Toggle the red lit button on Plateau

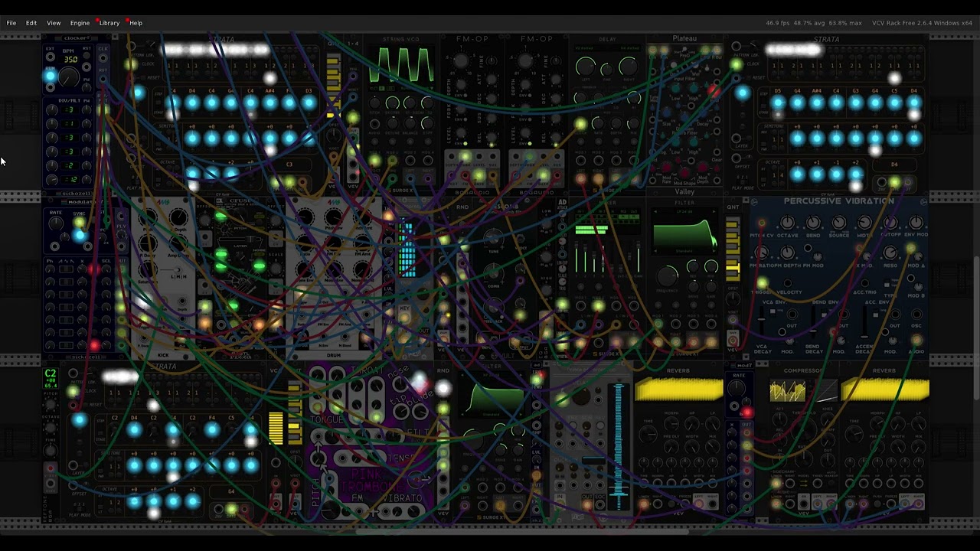click(714, 92)
